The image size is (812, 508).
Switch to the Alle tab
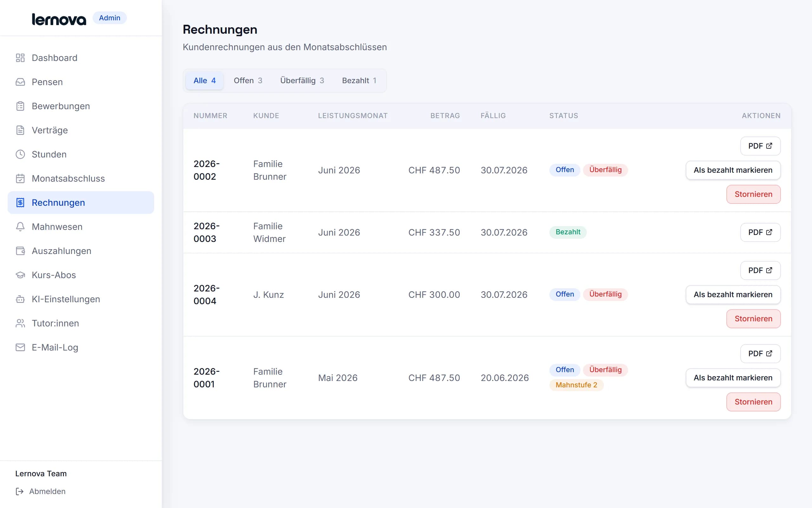(204, 81)
